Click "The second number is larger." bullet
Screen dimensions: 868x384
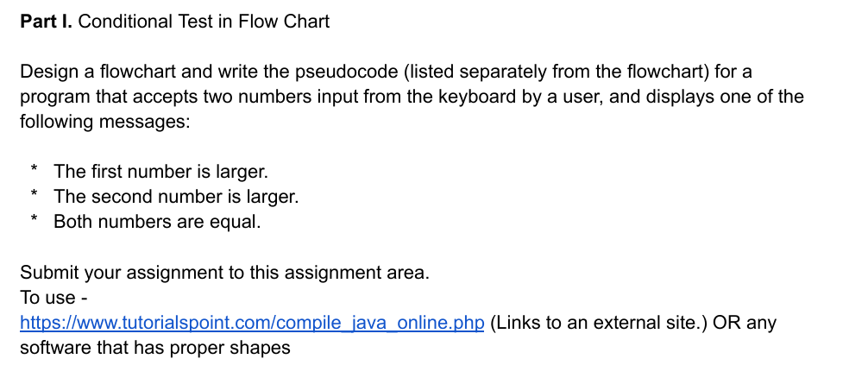point(176,197)
